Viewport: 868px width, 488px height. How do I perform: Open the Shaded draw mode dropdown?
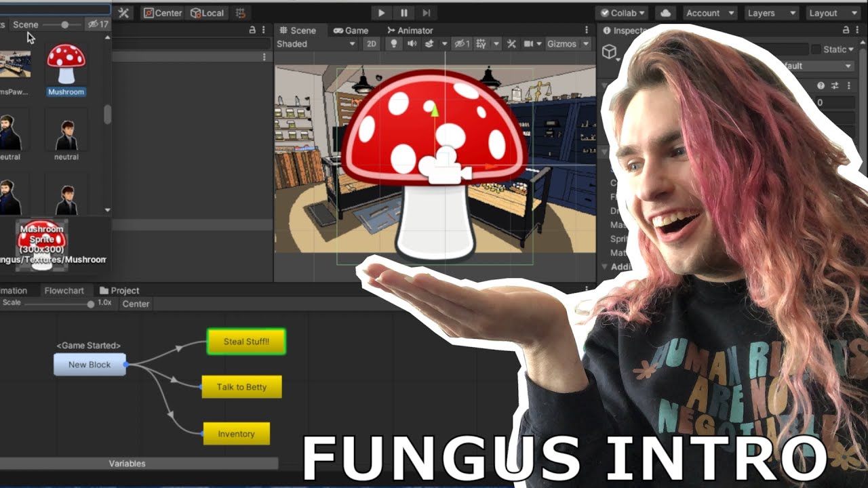click(316, 43)
